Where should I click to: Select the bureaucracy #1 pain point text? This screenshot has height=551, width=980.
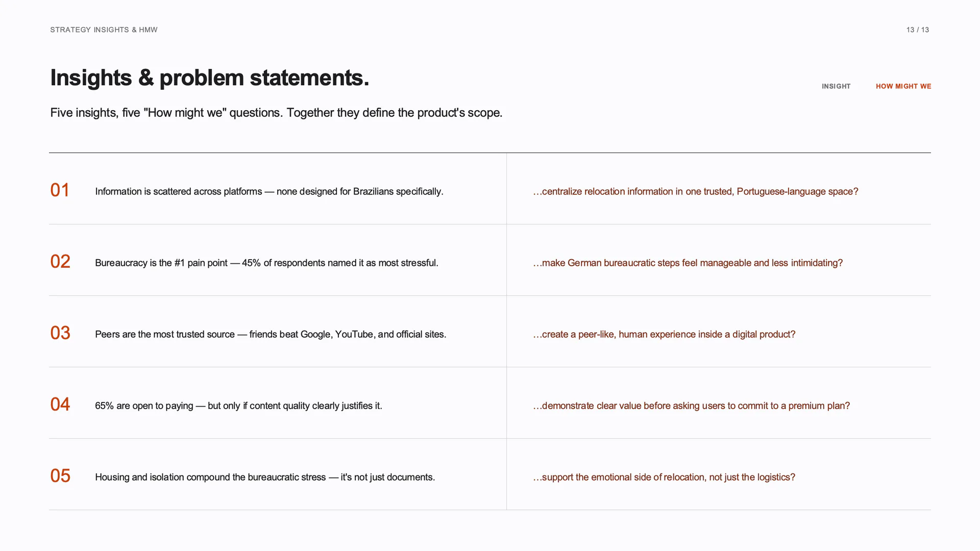(266, 263)
